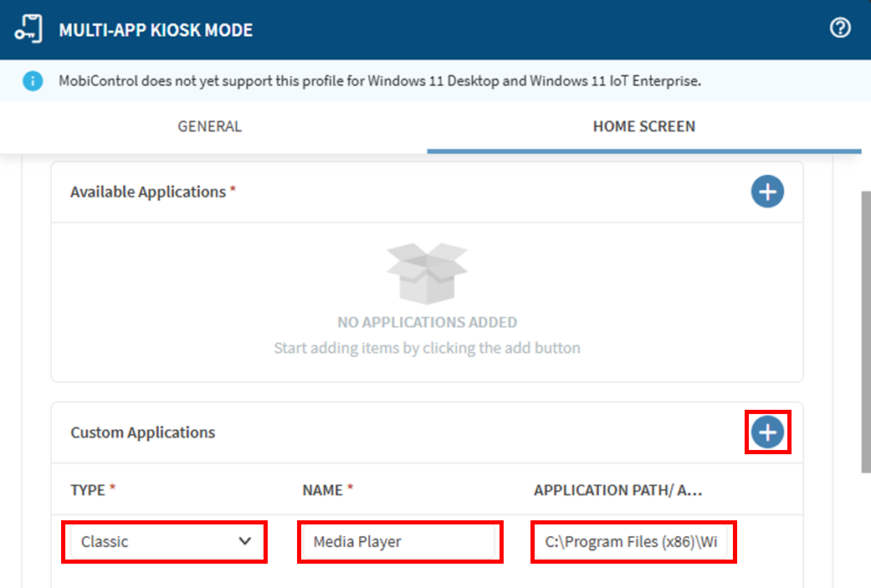Click the empty box placeholder icon
This screenshot has height=588, width=871.
click(427, 273)
